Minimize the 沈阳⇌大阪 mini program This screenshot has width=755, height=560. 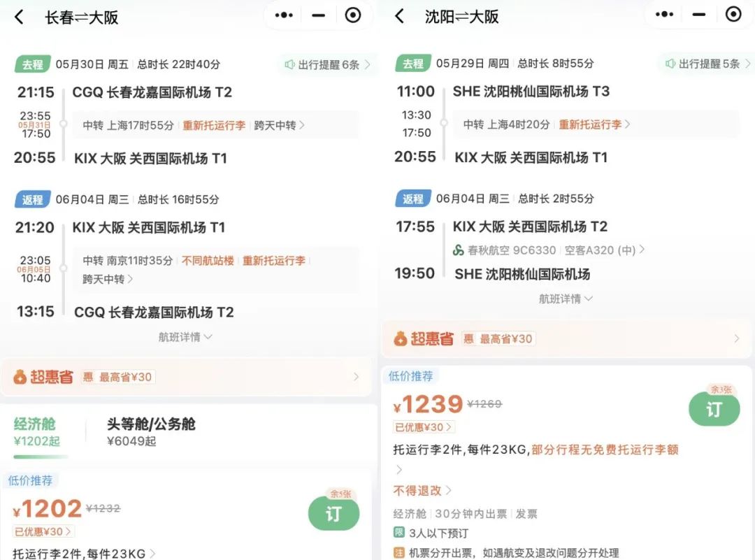[x=698, y=15]
